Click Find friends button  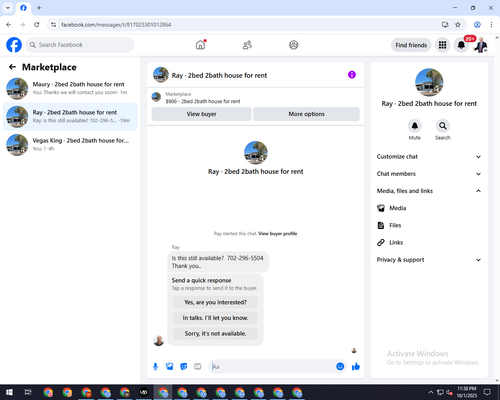tap(411, 45)
